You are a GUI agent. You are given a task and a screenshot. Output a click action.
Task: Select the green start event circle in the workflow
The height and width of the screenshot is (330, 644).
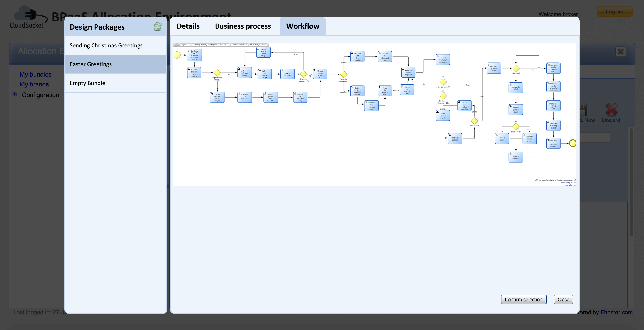click(x=178, y=55)
